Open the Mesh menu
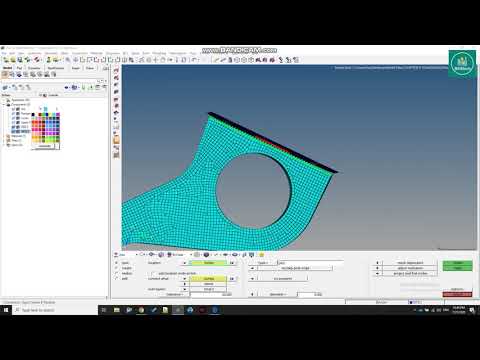This screenshot has width=480, height=360. pyautogui.click(x=64, y=53)
